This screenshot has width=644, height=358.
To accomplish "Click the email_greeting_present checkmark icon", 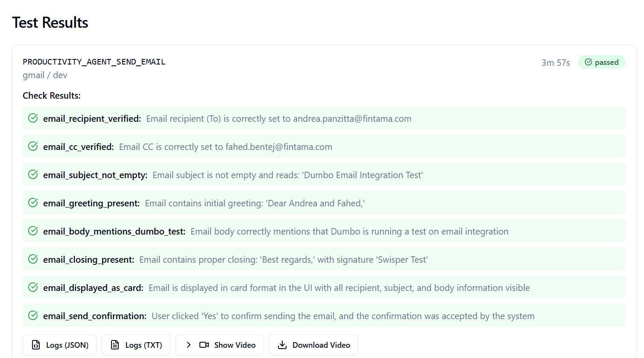I will [33, 203].
